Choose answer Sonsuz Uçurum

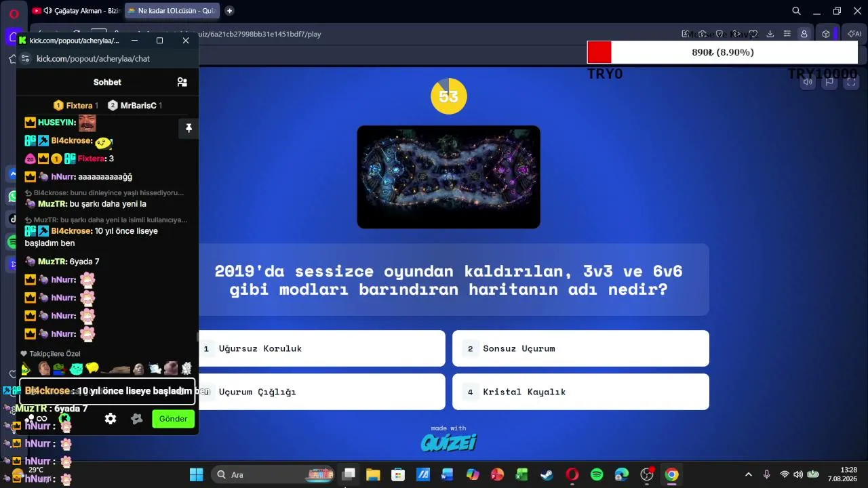point(580,348)
